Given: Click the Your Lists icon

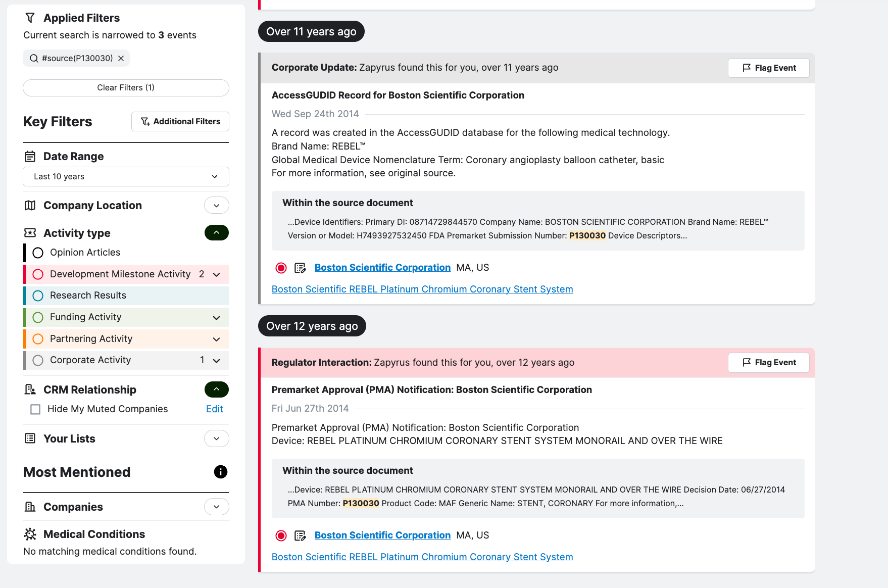Looking at the screenshot, I should point(30,438).
